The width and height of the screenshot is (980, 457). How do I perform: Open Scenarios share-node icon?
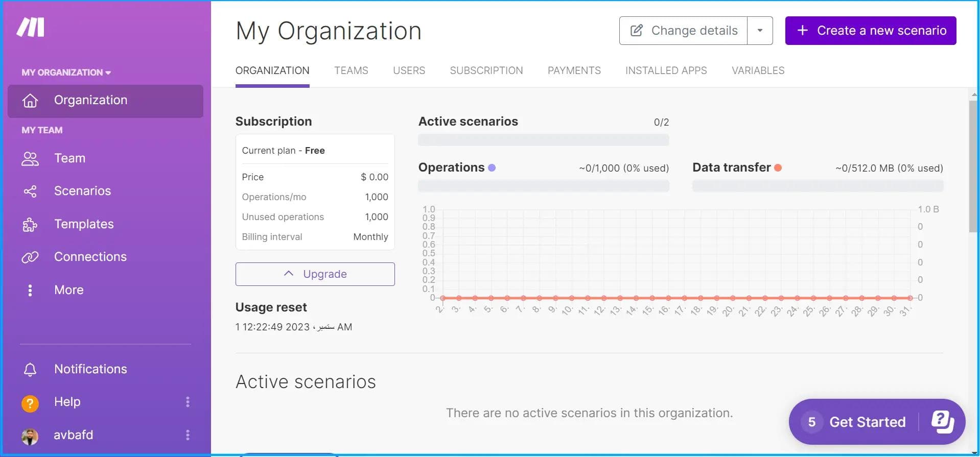coord(30,191)
